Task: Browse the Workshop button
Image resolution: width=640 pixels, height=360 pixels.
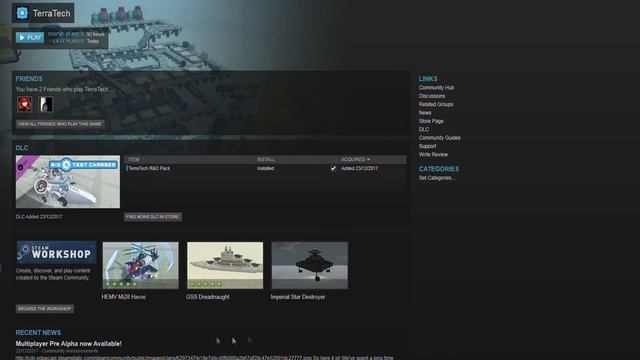Action: tap(45, 309)
